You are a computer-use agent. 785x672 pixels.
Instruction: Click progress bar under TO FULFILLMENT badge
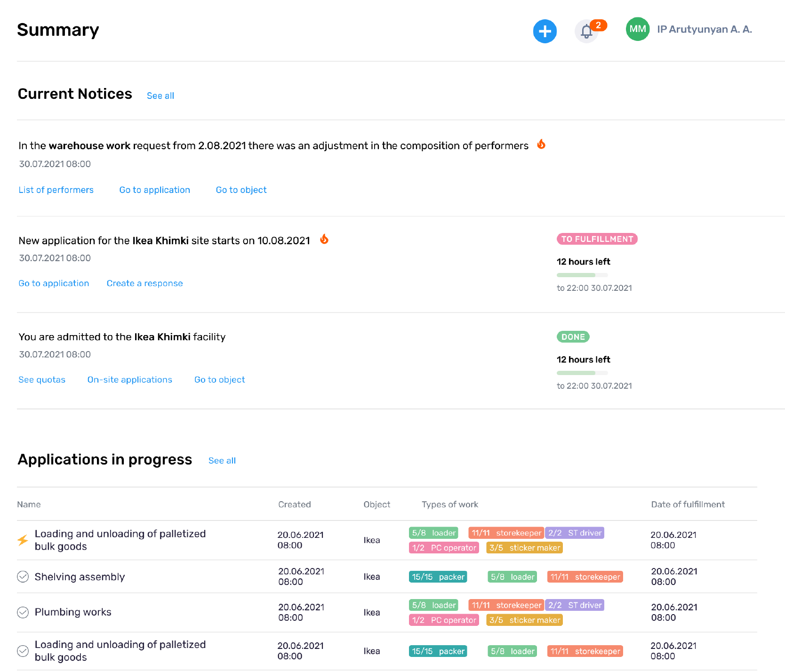(x=582, y=275)
